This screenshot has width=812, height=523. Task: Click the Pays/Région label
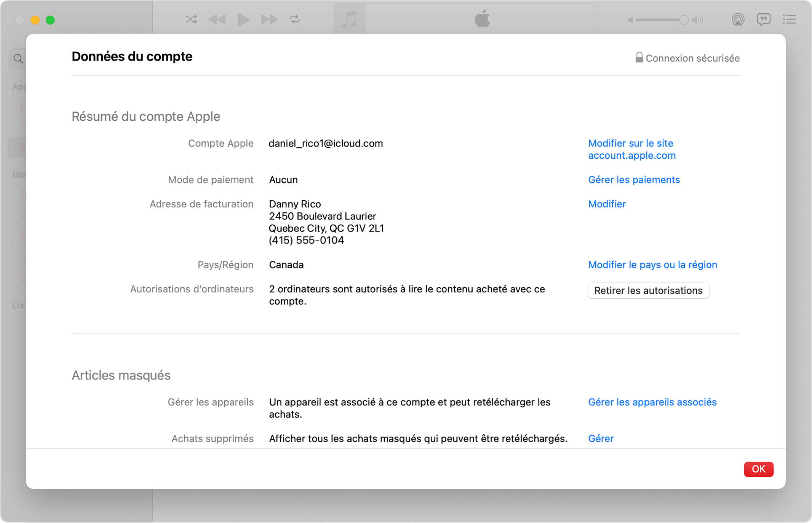coord(225,265)
